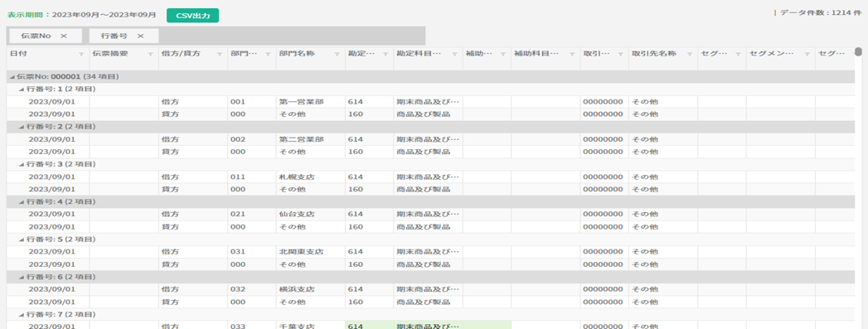Open filter icon of 補助… code column
The image size is (868, 329).
(x=503, y=54)
